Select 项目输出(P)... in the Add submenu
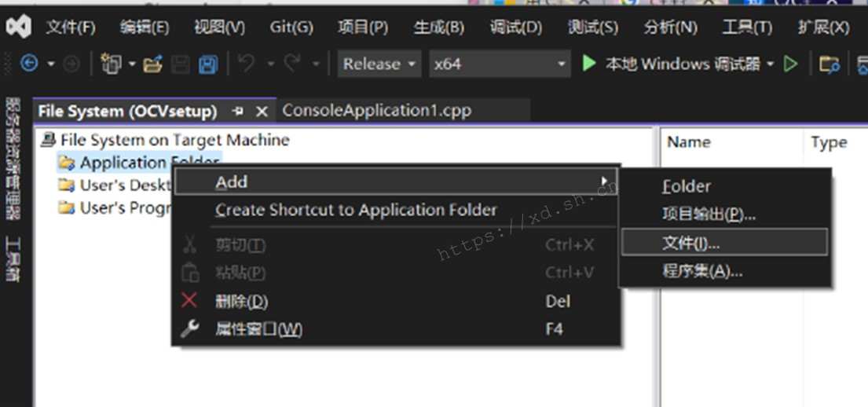 point(724,214)
